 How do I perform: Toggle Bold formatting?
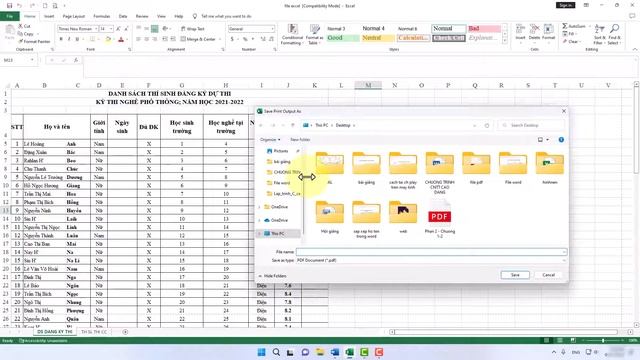click(x=61, y=40)
